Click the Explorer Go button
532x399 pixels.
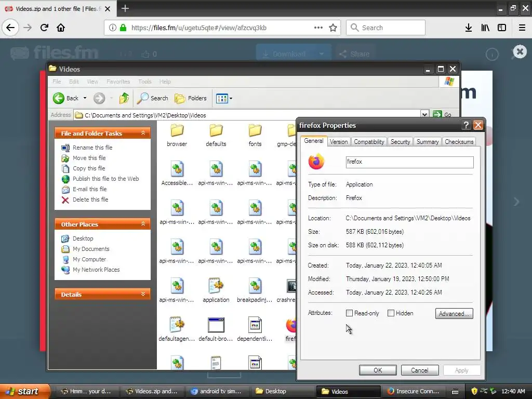[443, 115]
